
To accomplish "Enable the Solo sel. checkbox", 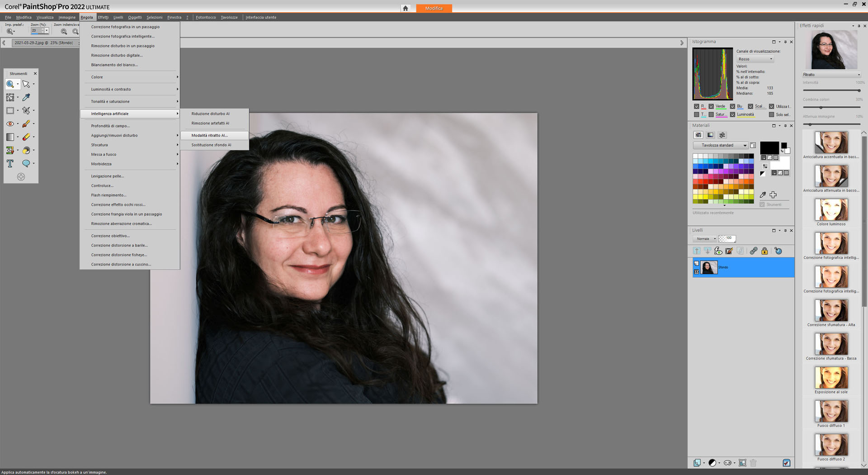I will pyautogui.click(x=772, y=114).
